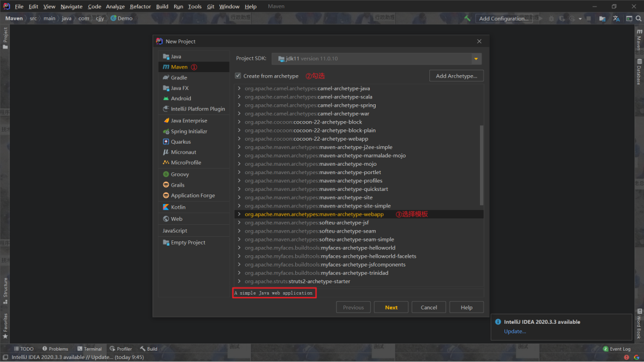The width and height of the screenshot is (644, 362).
Task: Click the translate icon in toolbar
Action: pyautogui.click(x=616, y=18)
